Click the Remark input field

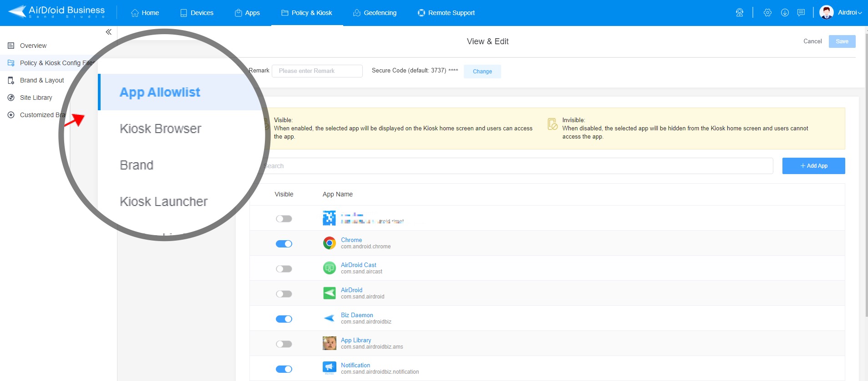317,71
